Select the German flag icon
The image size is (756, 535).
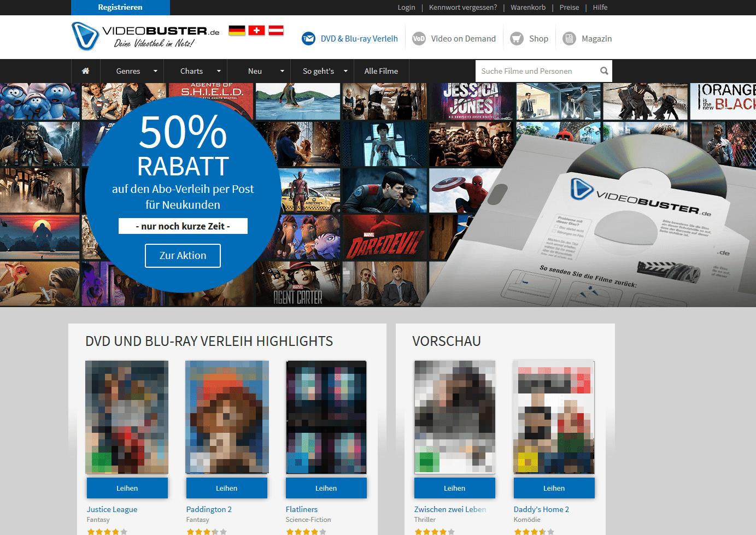point(237,30)
